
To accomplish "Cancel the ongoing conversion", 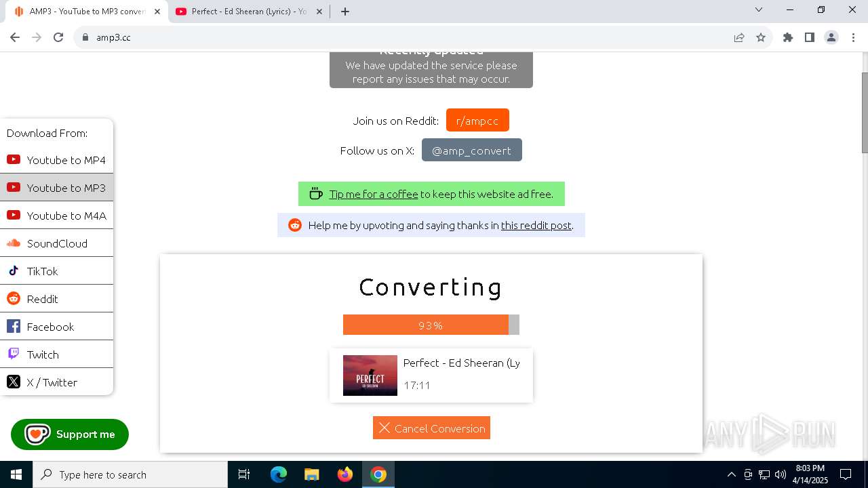I will point(431,428).
